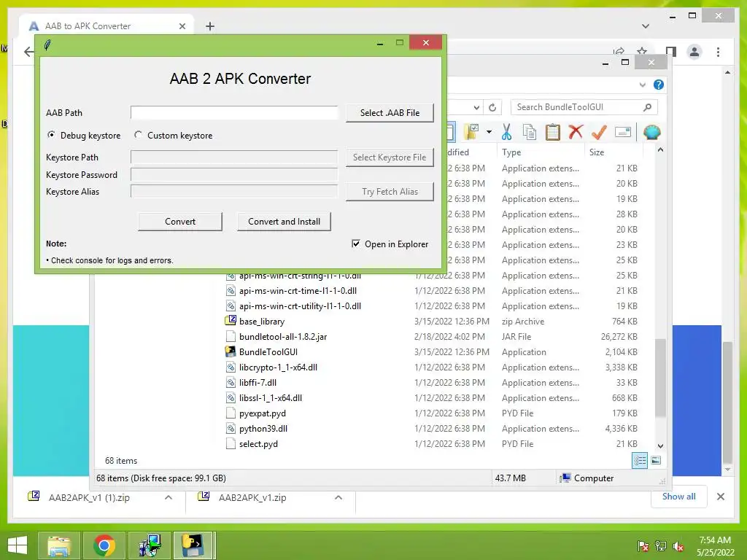
Task: Open new Chrome tab with plus button
Action: [x=210, y=26]
